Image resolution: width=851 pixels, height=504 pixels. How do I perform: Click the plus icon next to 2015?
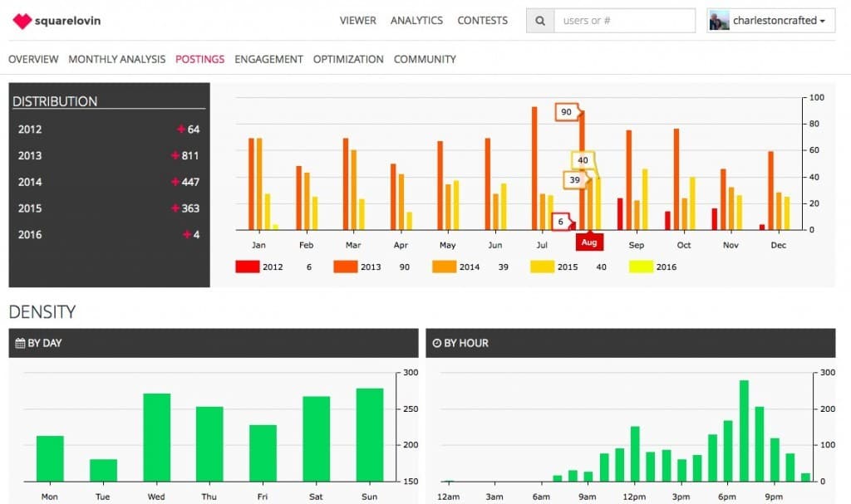click(175, 208)
